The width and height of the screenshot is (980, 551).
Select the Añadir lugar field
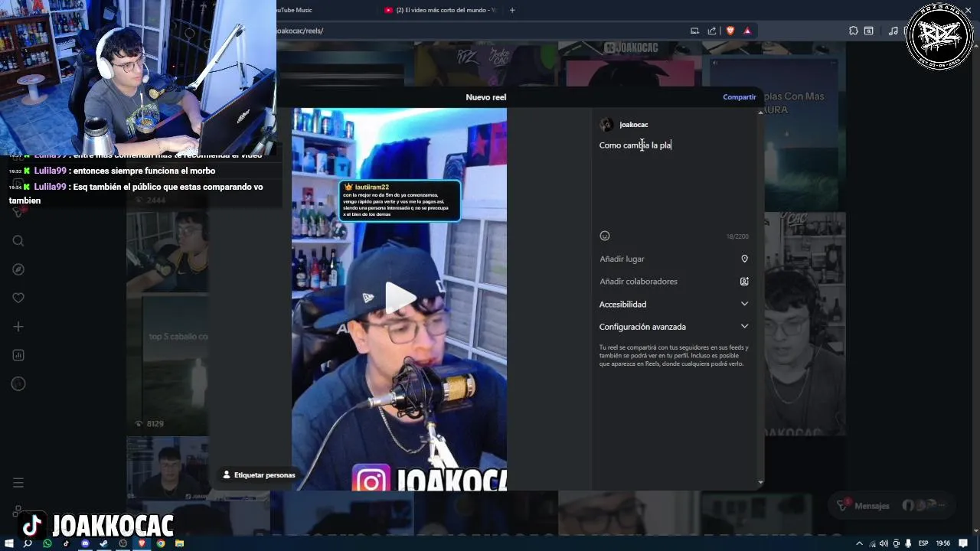(x=674, y=259)
